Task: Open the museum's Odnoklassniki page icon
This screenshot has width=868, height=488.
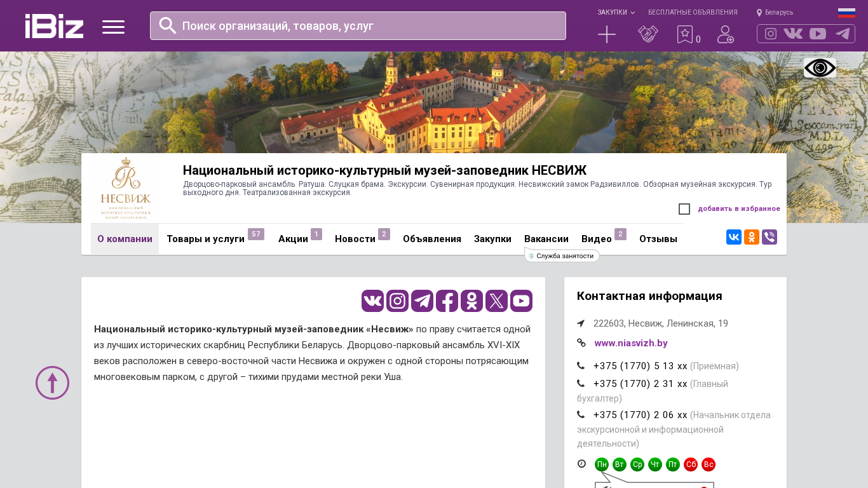Action: [471, 301]
